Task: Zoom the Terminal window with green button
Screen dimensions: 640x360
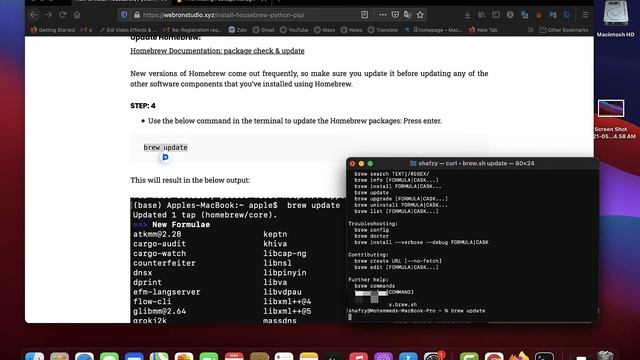Action: [370, 163]
